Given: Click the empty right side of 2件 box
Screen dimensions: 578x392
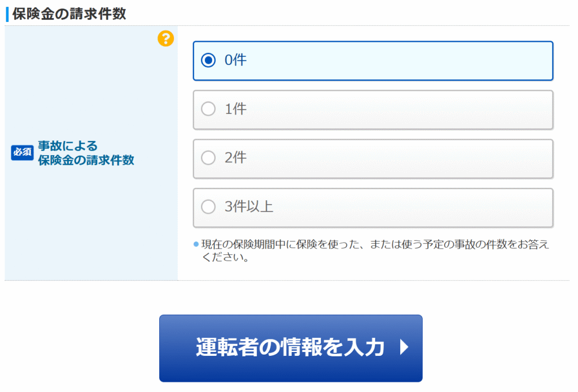Looking at the screenshot, I should pos(452,158).
